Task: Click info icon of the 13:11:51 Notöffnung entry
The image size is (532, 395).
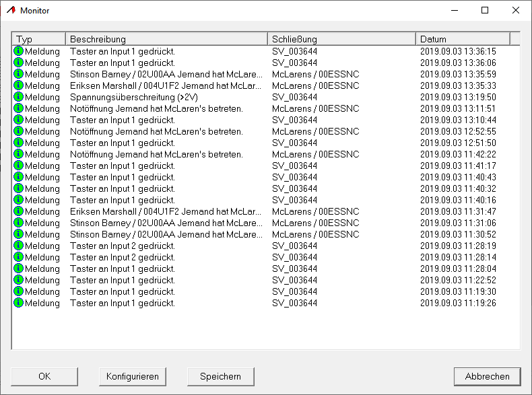Action: coord(18,108)
